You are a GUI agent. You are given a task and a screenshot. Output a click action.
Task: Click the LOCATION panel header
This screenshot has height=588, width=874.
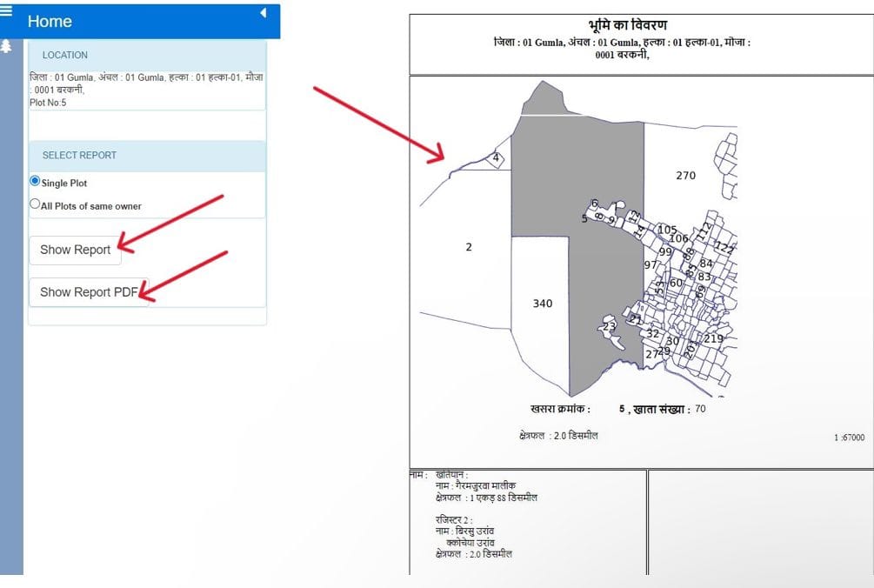coord(147,55)
